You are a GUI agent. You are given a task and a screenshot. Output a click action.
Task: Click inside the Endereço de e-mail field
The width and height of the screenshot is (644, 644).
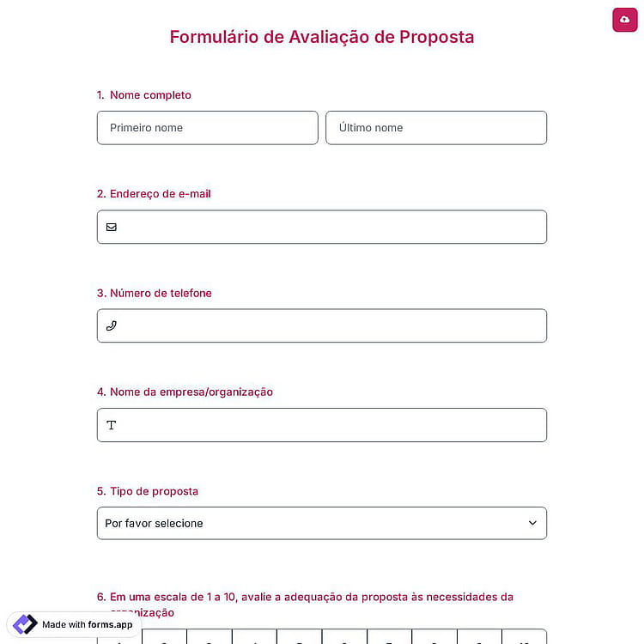click(x=322, y=228)
